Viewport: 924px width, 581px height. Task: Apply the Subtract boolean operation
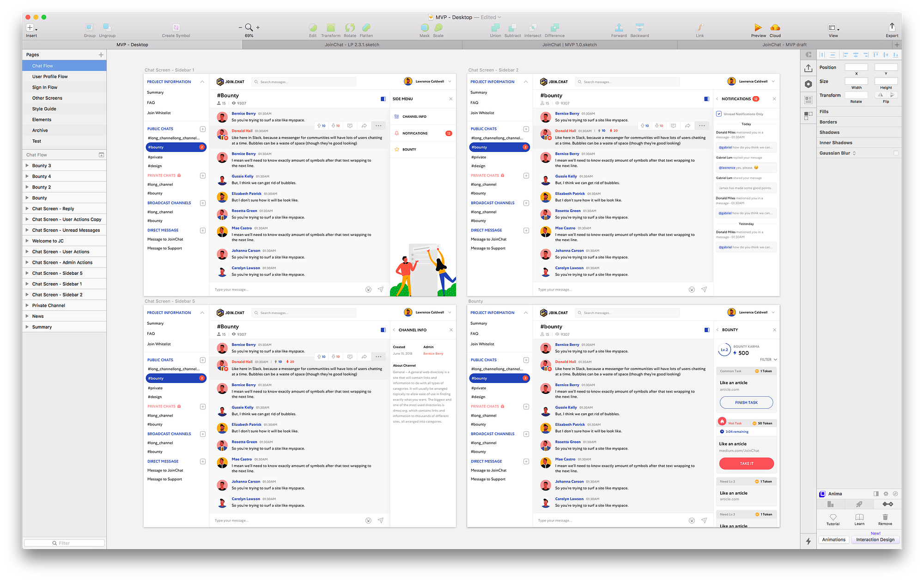(x=512, y=28)
